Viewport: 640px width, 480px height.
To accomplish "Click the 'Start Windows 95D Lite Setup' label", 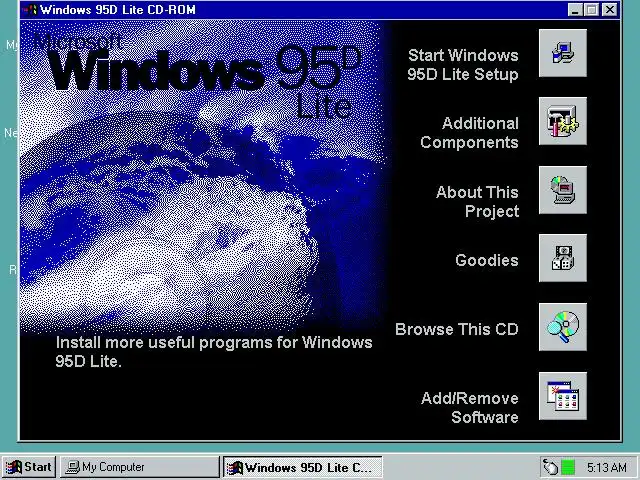I will tap(463, 64).
